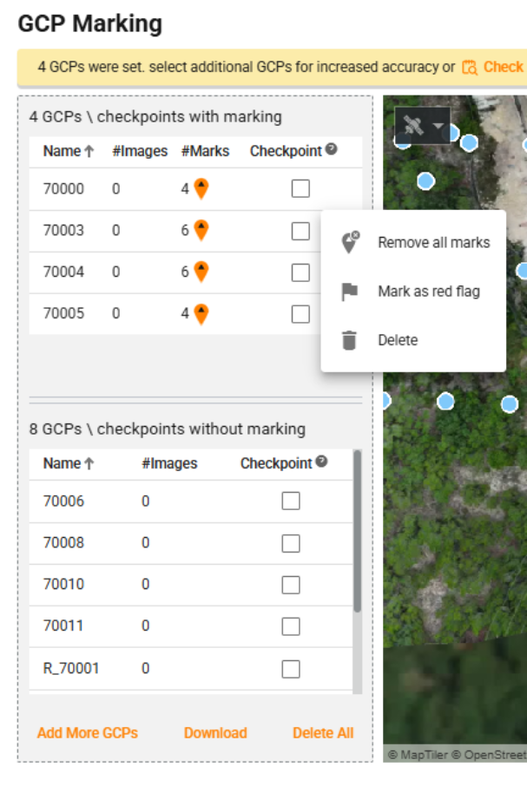Click the help icon beside the top Checkpoint header

pos(331,150)
